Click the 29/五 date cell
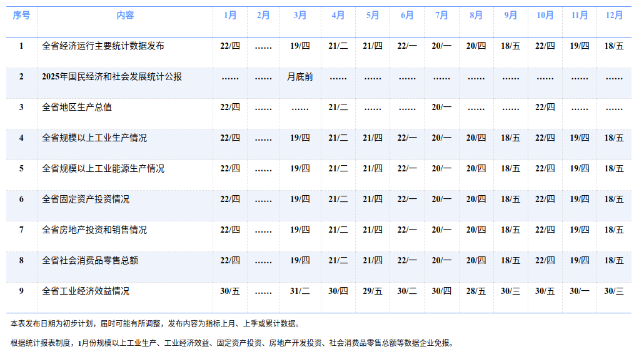 [x=373, y=291]
